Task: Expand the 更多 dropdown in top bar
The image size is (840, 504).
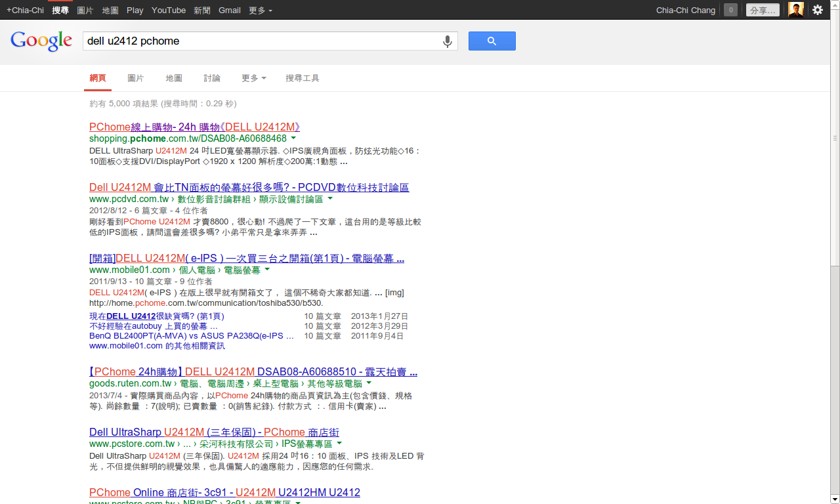Action: point(261,10)
